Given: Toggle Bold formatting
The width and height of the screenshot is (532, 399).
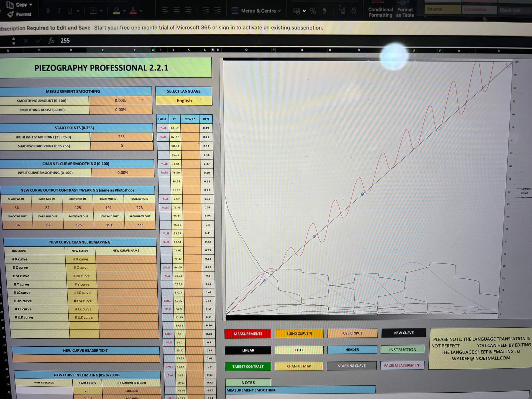Looking at the screenshot, I should [48, 11].
